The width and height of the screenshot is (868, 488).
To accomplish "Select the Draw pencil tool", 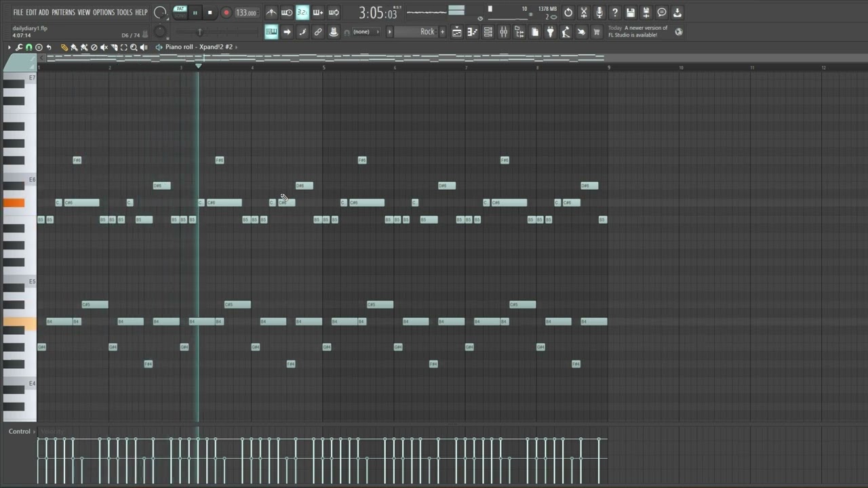I will pos(64,47).
